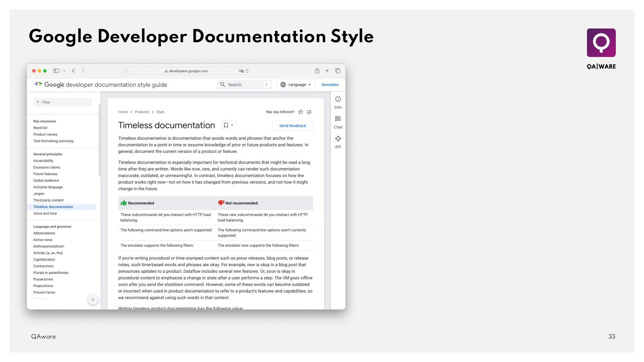Expand the sidebar options chevron in toolbar
Screen dimensions: 644x362
pos(64,71)
